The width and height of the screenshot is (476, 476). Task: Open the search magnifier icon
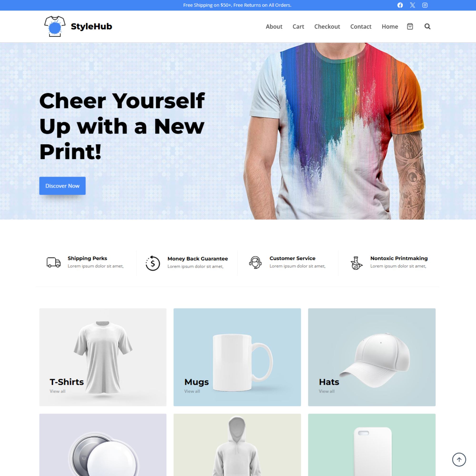[427, 26]
